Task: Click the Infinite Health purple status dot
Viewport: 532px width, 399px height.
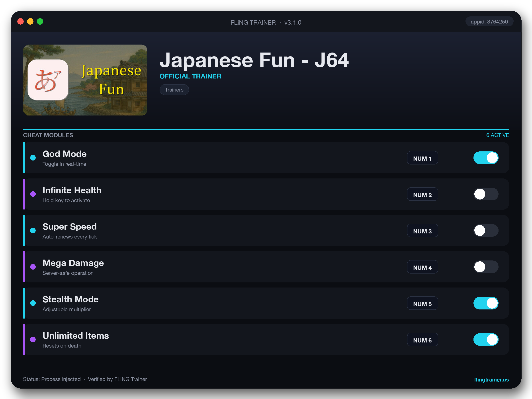Action: pyautogui.click(x=33, y=194)
